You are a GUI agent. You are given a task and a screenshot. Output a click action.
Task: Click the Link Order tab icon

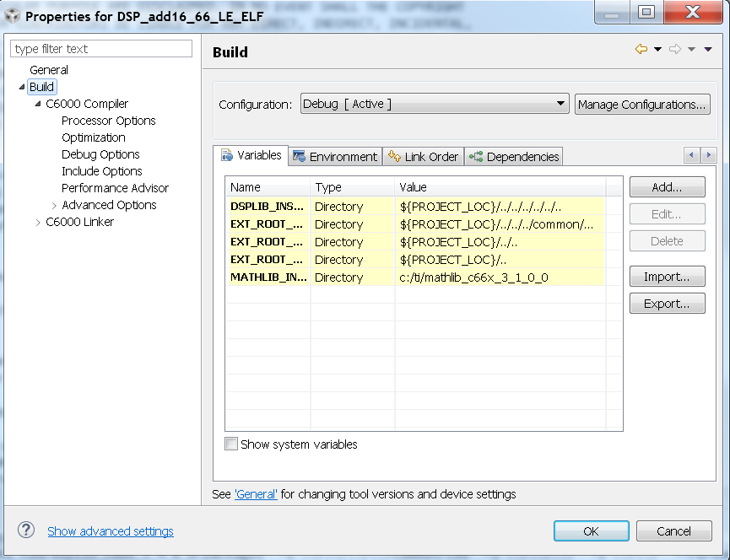[393, 156]
